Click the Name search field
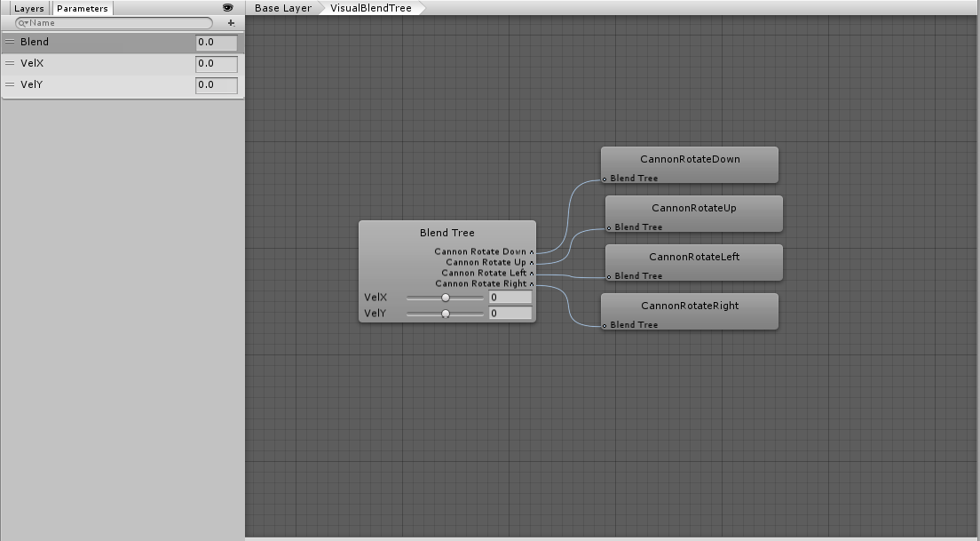 (115, 23)
